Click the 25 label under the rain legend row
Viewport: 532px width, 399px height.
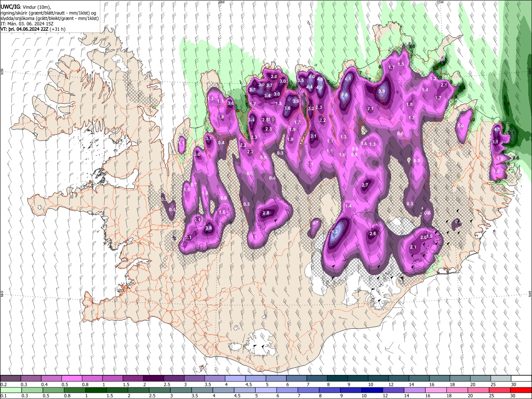pos(492,396)
